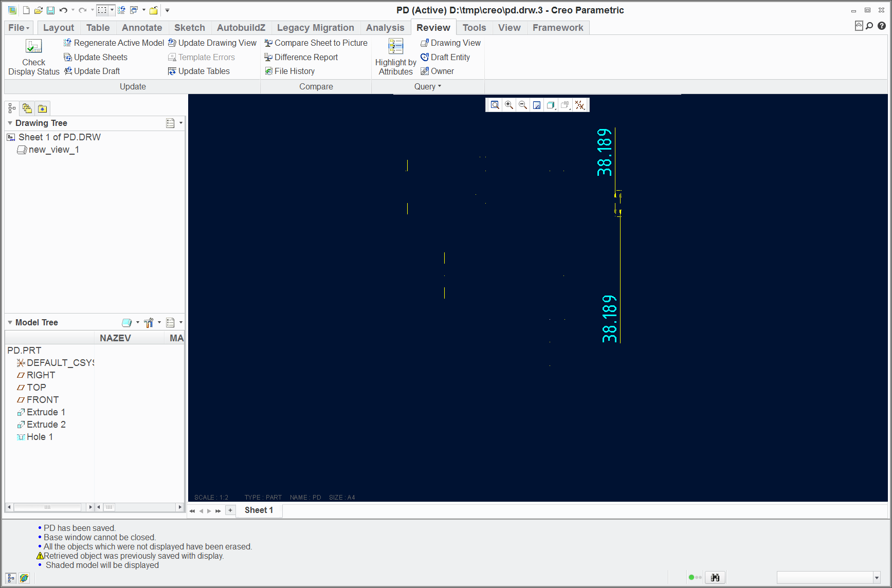This screenshot has width=892, height=588.
Task: Open Model Tree columns list icon
Action: (x=171, y=322)
